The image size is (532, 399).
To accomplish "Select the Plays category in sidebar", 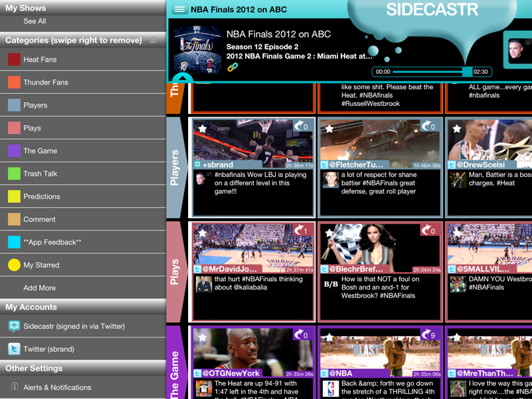I will (x=83, y=128).
